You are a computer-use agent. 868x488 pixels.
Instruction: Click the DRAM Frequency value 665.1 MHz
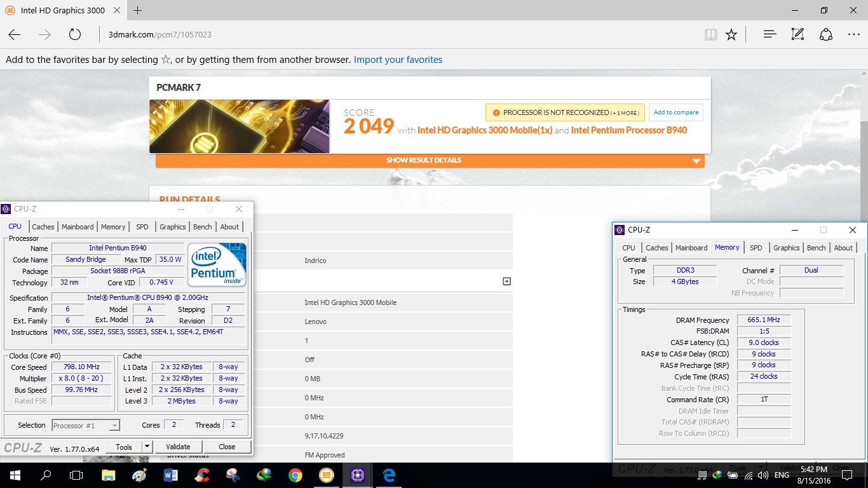(x=764, y=320)
